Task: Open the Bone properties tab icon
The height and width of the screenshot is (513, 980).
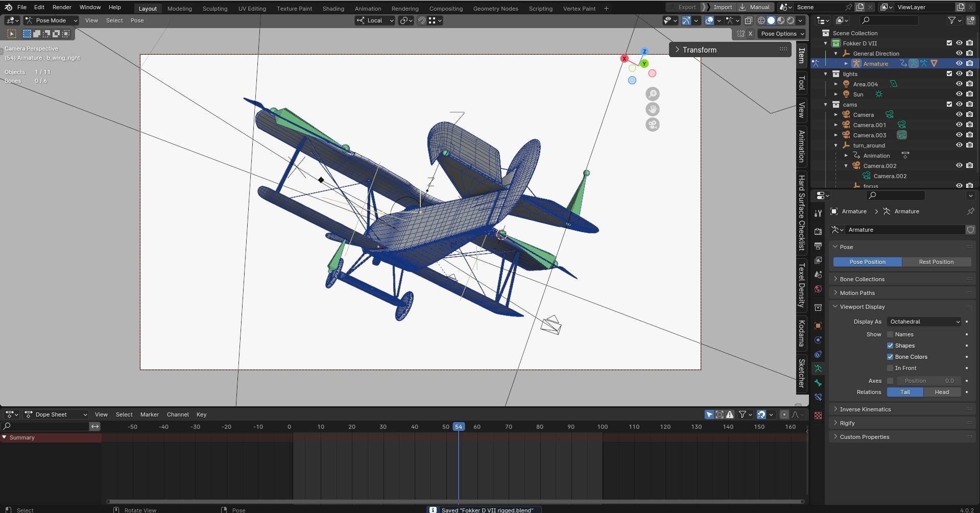Action: click(x=818, y=383)
